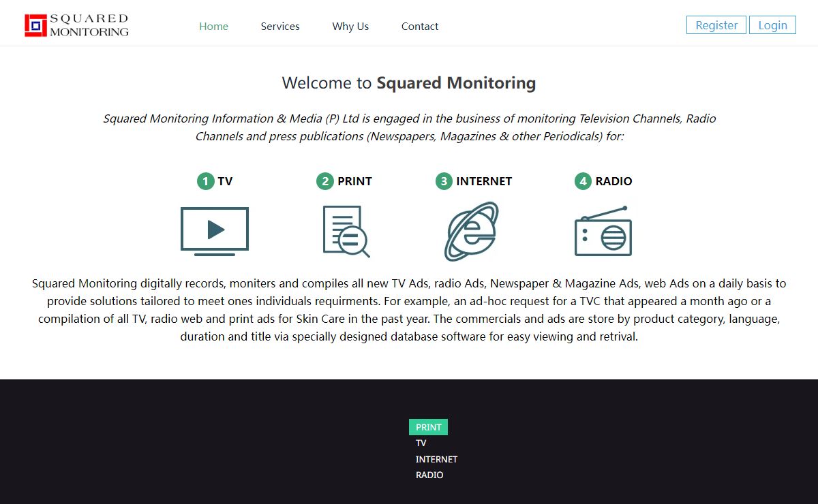Select the Radio receiver icon
818x504 pixels.
[x=603, y=231]
